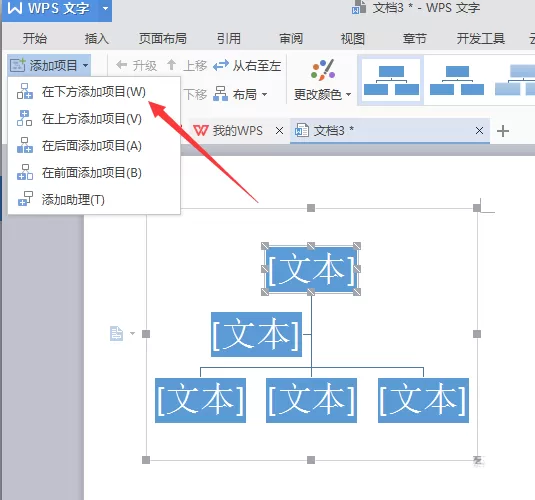Click the 布局 hierarchy icon
The height and width of the screenshot is (500, 535).
click(x=221, y=94)
